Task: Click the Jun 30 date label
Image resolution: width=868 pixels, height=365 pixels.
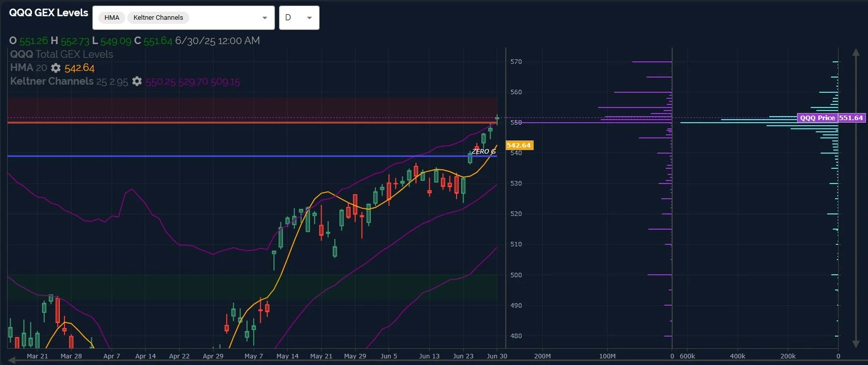Action: click(497, 356)
